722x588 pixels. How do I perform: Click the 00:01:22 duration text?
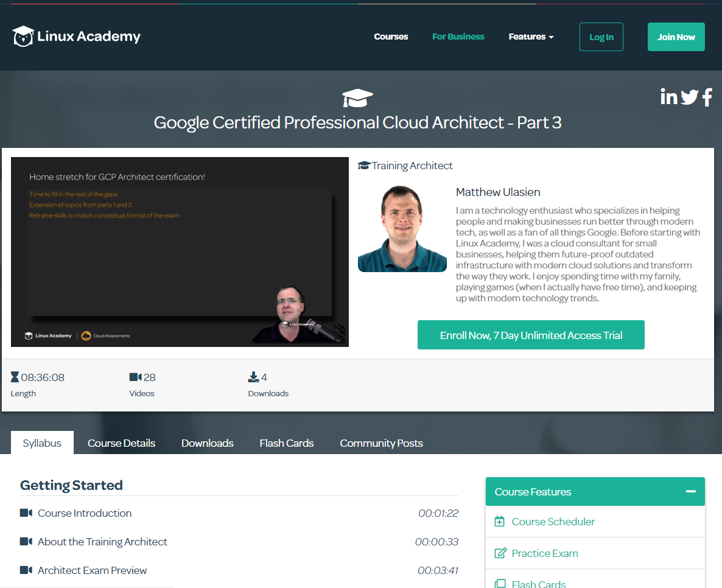[x=438, y=513]
